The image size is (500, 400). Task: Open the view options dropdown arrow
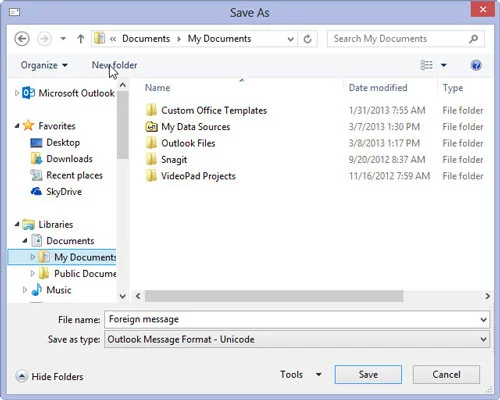[444, 65]
